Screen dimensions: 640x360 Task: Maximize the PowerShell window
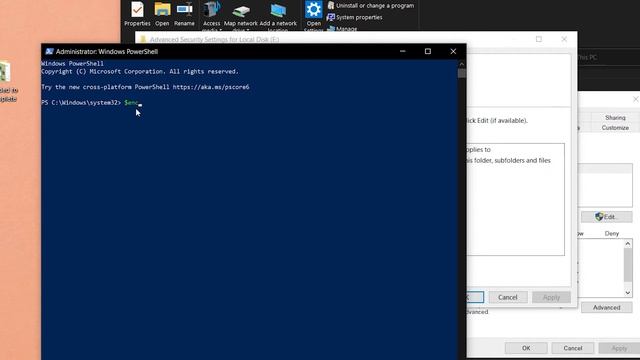(428, 51)
